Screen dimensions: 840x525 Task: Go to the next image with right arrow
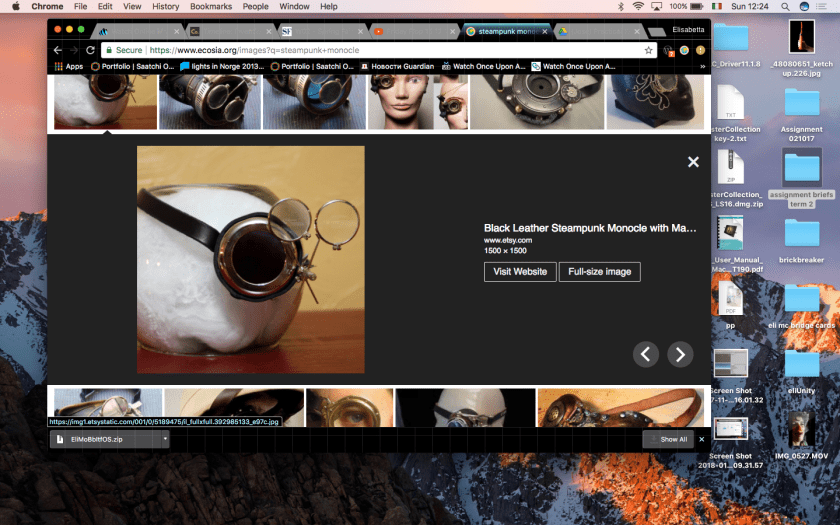point(680,354)
